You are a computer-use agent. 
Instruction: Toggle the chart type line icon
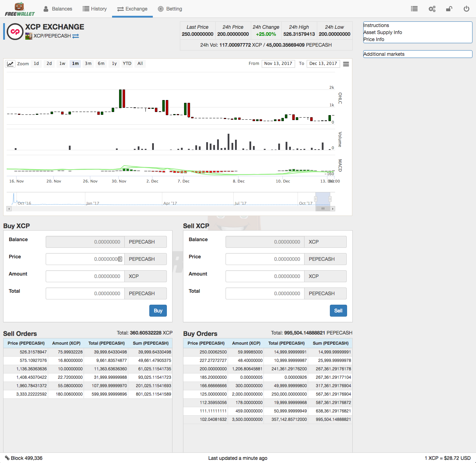10,64
